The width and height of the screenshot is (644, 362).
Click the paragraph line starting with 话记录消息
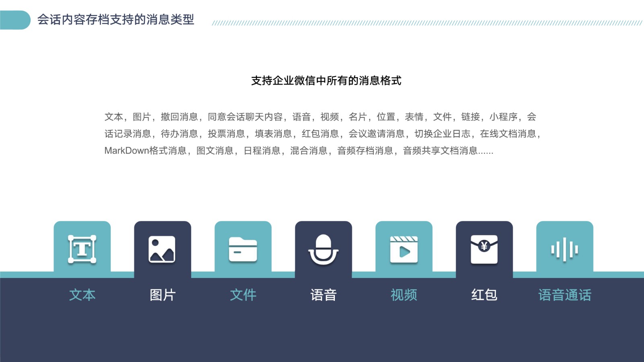(322, 134)
